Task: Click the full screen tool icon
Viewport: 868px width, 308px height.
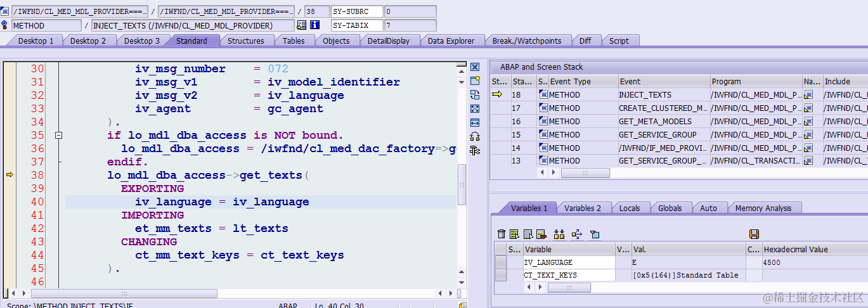Action: coord(475,108)
